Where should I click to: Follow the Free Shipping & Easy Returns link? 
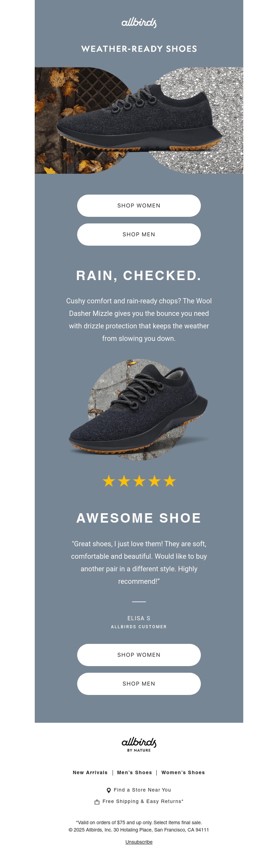tap(143, 802)
